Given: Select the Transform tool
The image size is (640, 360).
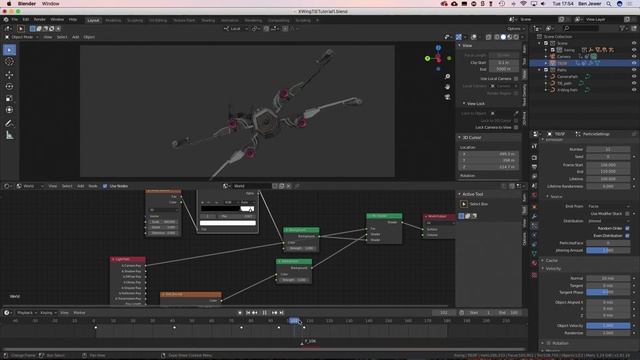Looking at the screenshot, I should (x=9, y=110).
